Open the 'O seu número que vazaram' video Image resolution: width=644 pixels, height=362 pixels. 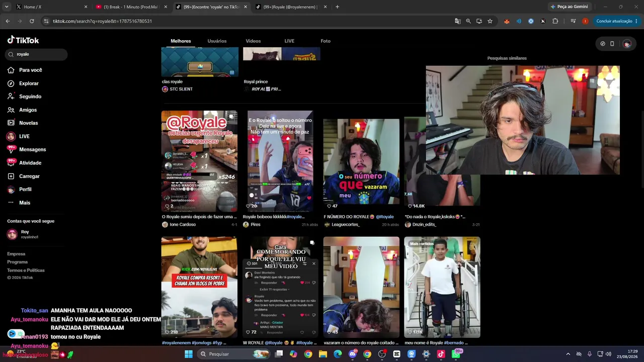click(x=361, y=161)
